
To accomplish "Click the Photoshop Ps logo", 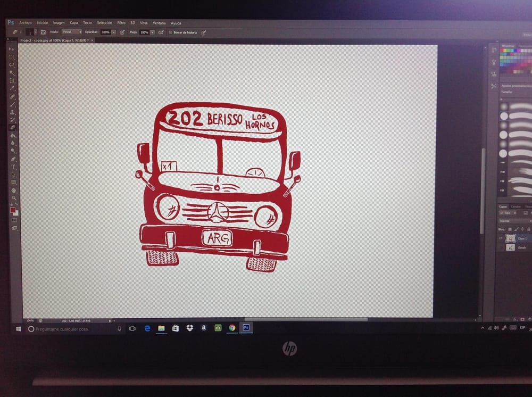I will coord(11,22).
